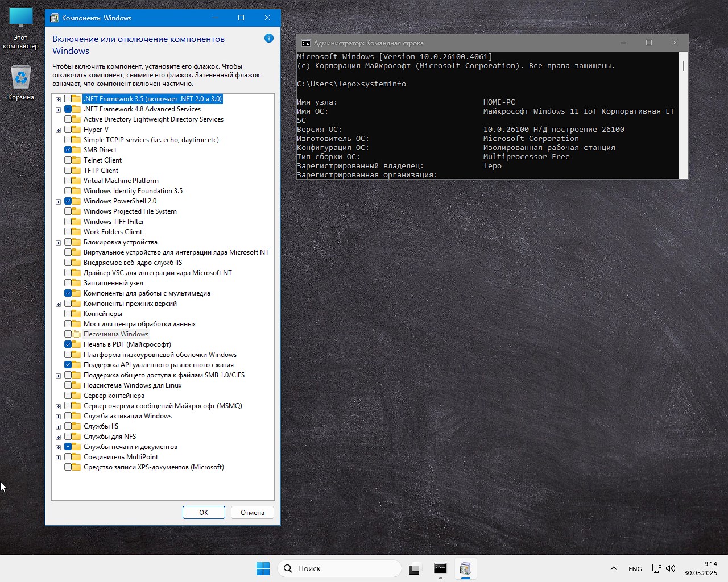Open the This Computer desktop icon

21,28
